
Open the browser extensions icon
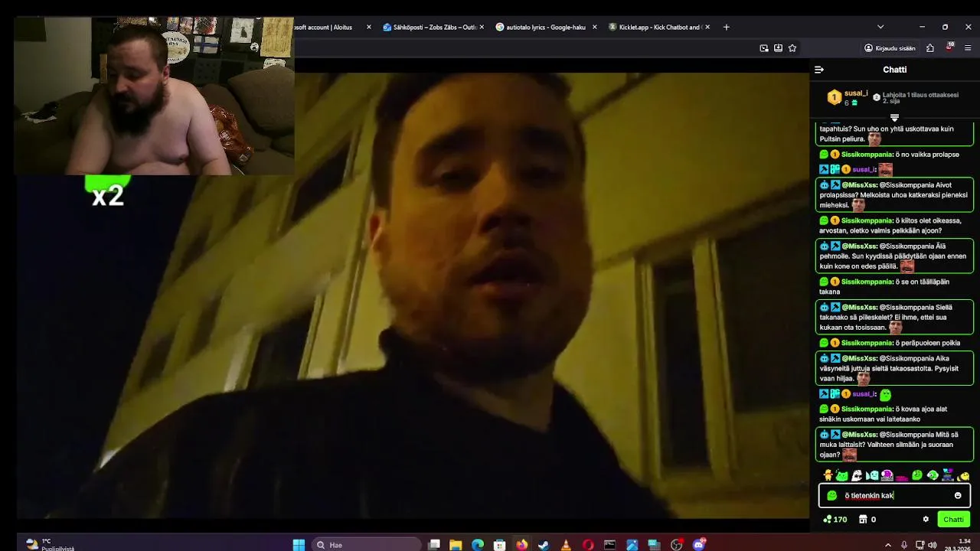[x=930, y=47]
